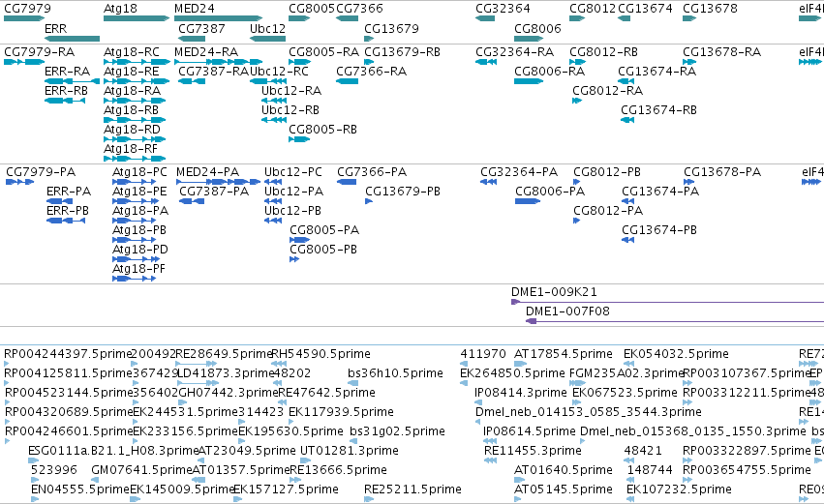Viewport: 824px width, 504px height.
Task: Click the Atg18-RD transcript label
Action: pyautogui.click(x=132, y=130)
